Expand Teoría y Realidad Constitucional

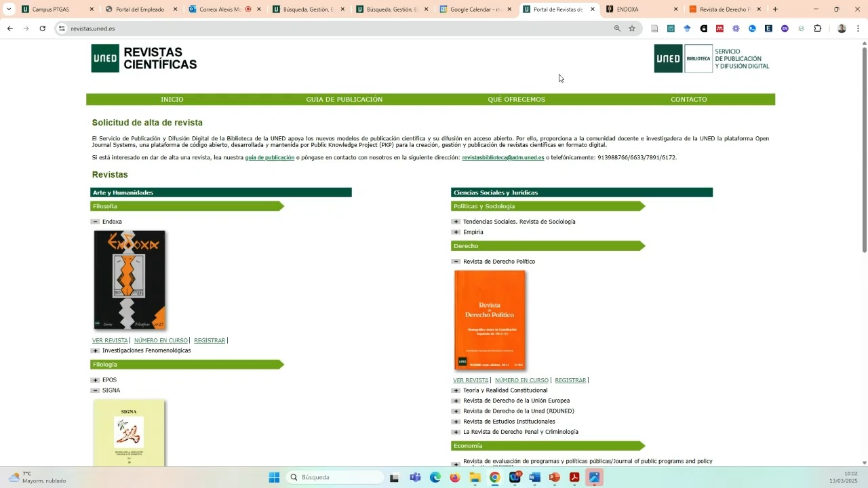click(x=456, y=390)
